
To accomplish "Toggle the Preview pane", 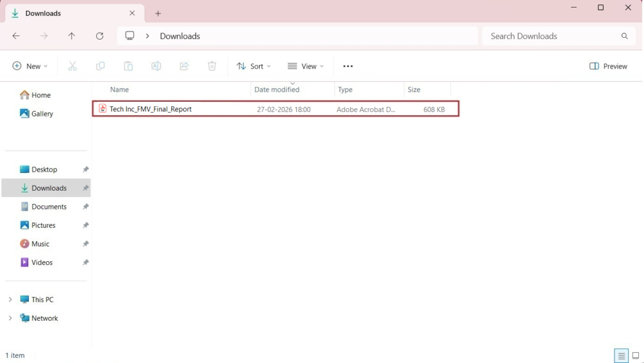I will [x=608, y=65].
